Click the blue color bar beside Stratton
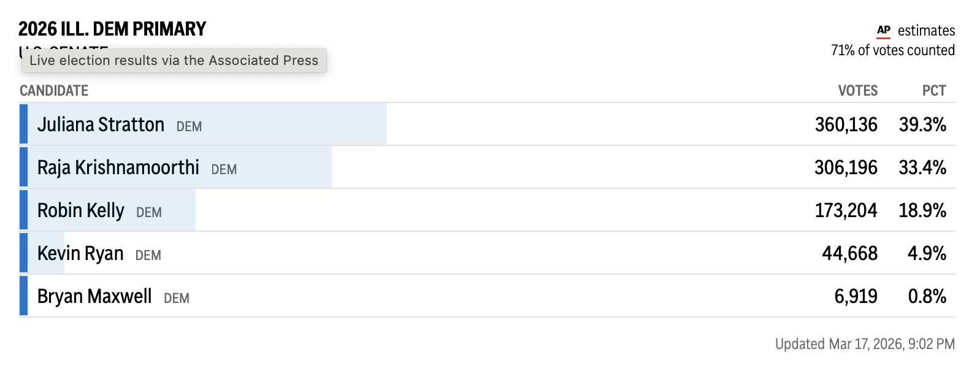 point(23,125)
